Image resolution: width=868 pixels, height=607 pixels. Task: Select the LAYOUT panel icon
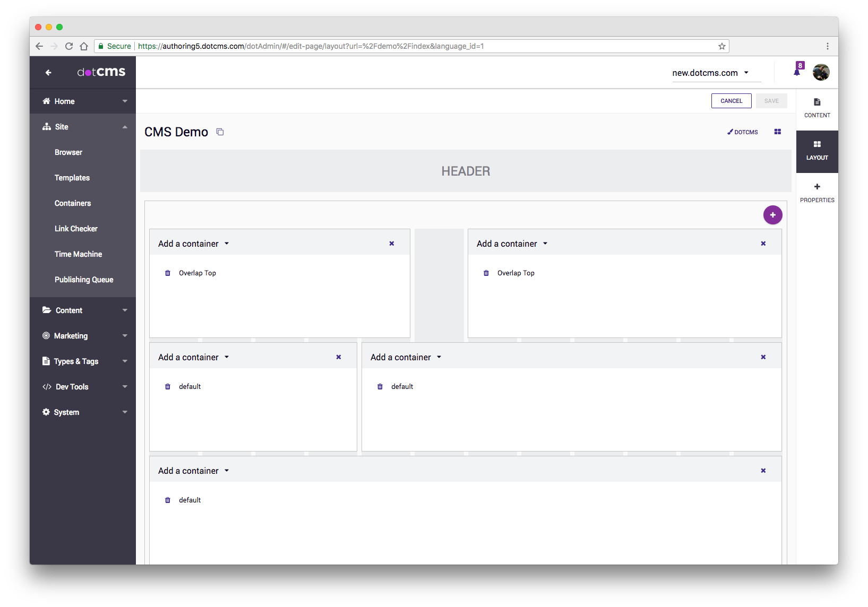pos(817,150)
